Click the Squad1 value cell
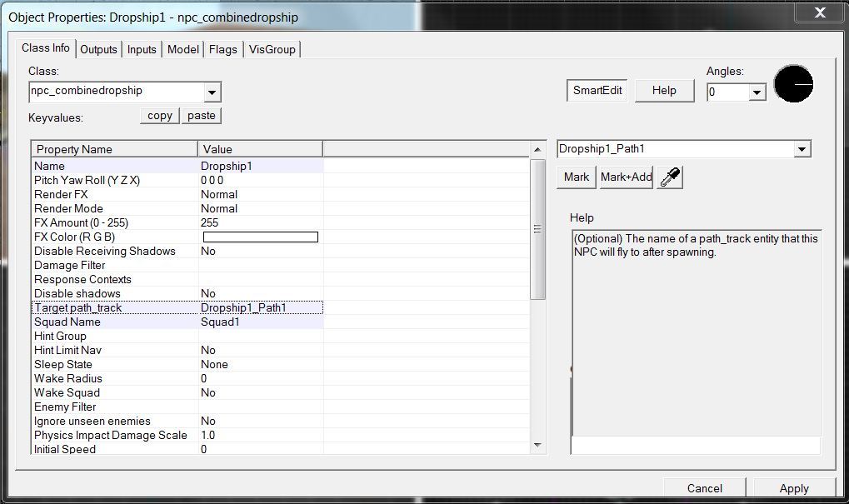 (x=261, y=322)
